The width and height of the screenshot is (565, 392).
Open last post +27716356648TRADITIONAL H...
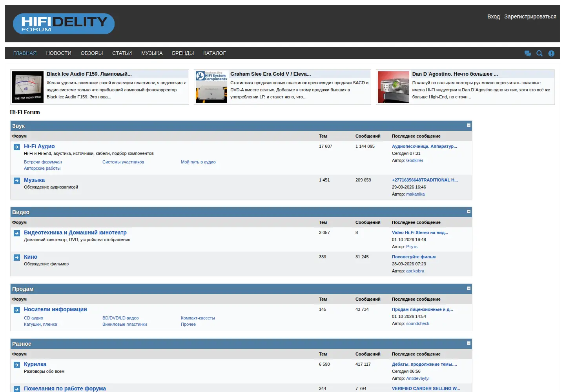(425, 180)
